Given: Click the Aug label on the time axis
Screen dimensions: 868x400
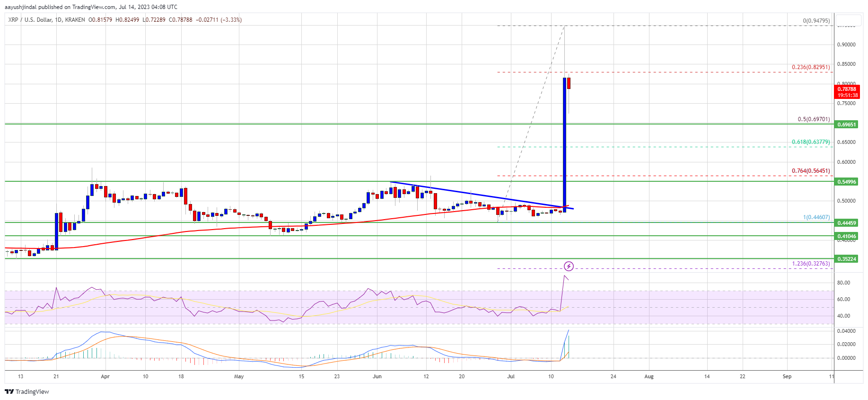Looking at the screenshot, I should [x=649, y=377].
